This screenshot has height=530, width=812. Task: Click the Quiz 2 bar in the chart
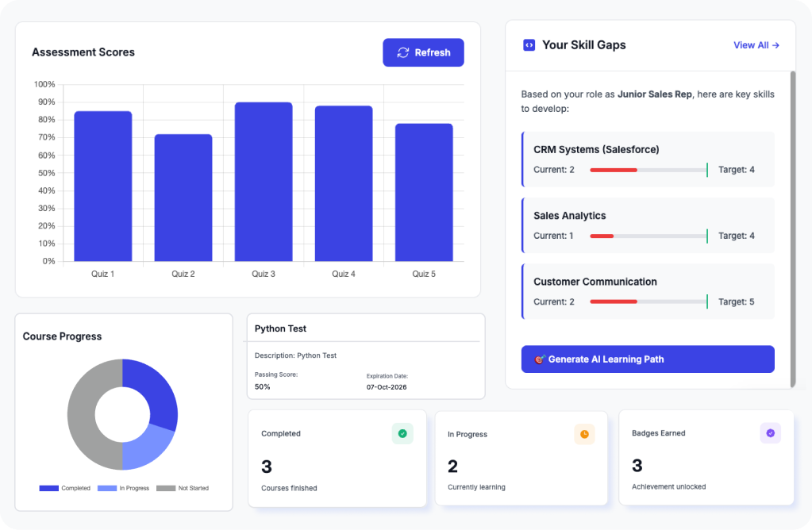(x=183, y=198)
